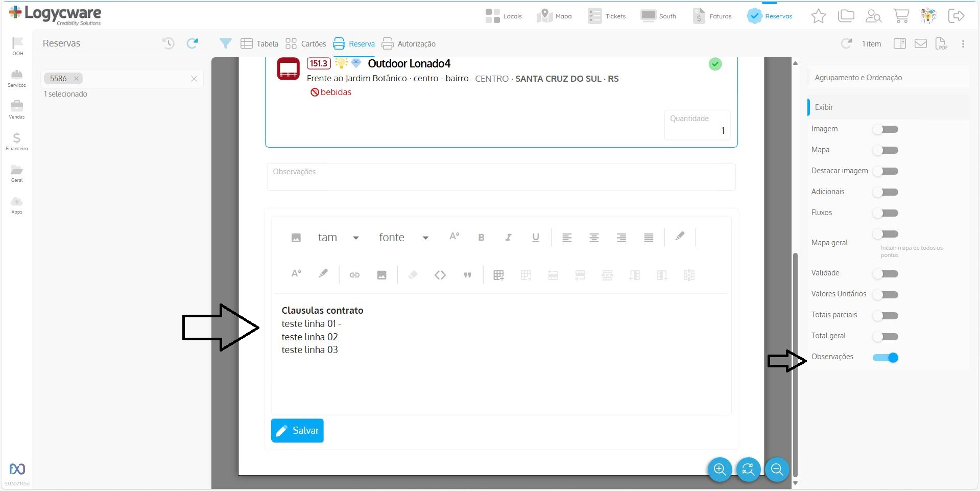Insert a link with the link icon
The width and height of the screenshot is (980, 491).
[354, 275]
